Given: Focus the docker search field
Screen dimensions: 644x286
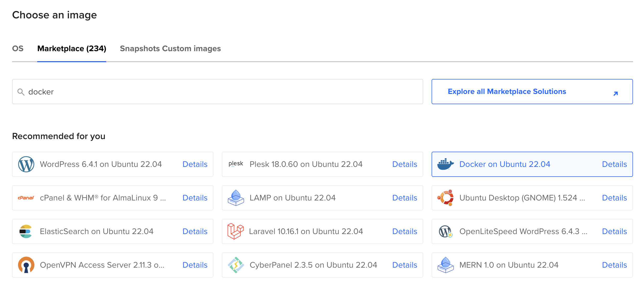Looking at the screenshot, I should 217,92.
